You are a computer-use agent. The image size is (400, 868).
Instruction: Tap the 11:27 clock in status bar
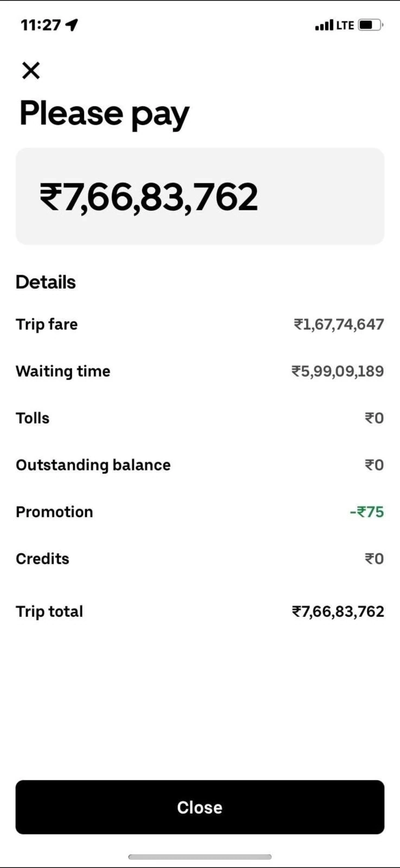pos(41,25)
